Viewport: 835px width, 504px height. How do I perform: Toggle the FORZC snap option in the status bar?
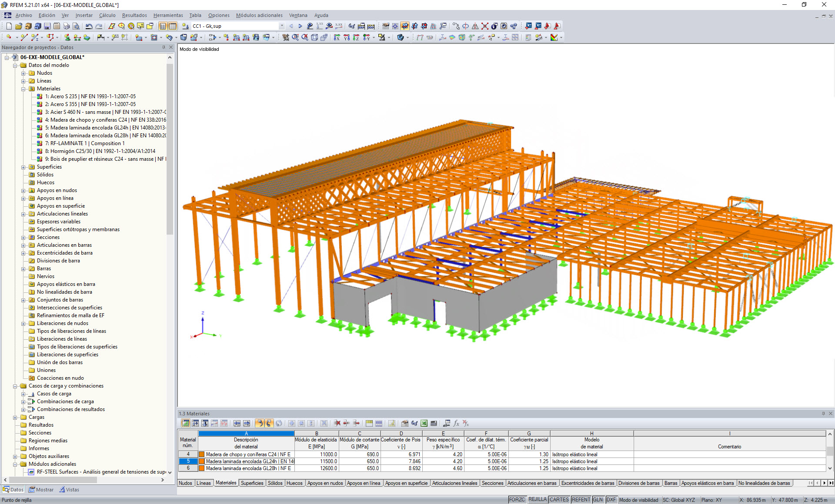click(517, 499)
